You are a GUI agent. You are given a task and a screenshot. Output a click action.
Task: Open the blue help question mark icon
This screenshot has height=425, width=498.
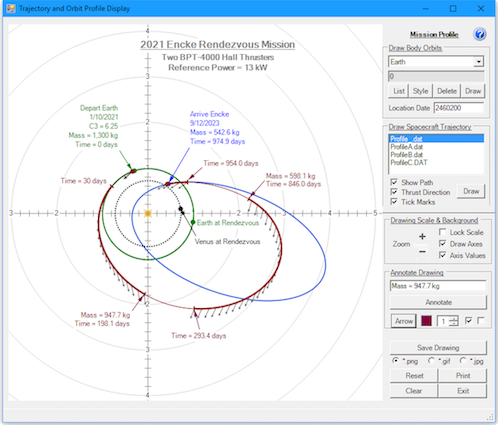click(x=479, y=34)
